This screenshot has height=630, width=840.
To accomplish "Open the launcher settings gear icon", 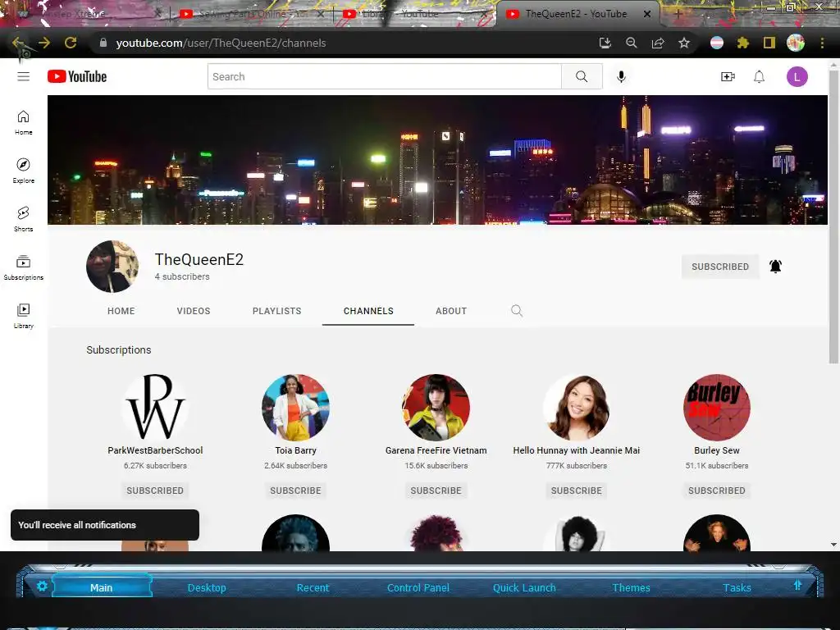I will 42,586.
